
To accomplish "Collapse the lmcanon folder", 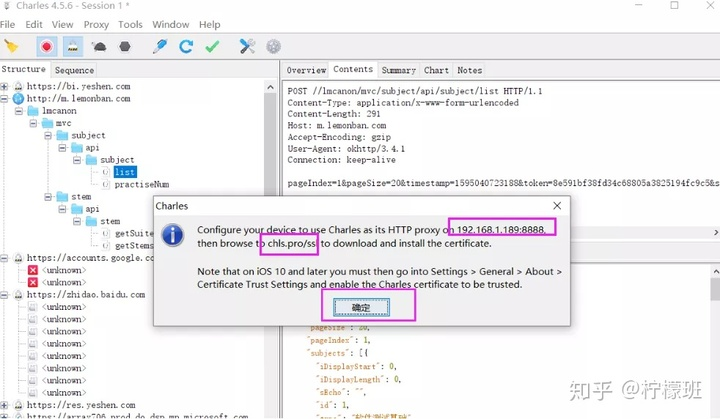I will click(18, 111).
